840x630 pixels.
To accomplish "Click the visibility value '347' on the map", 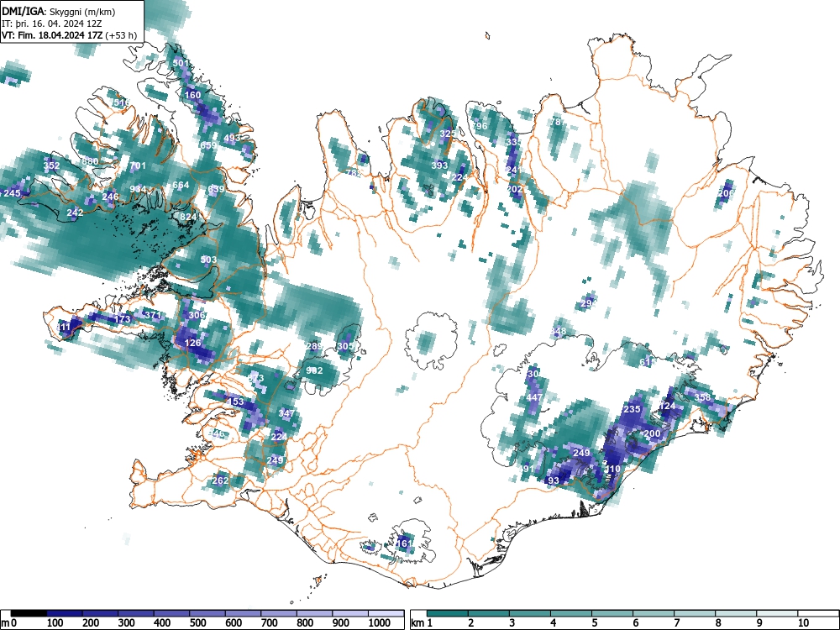I will (x=286, y=413).
